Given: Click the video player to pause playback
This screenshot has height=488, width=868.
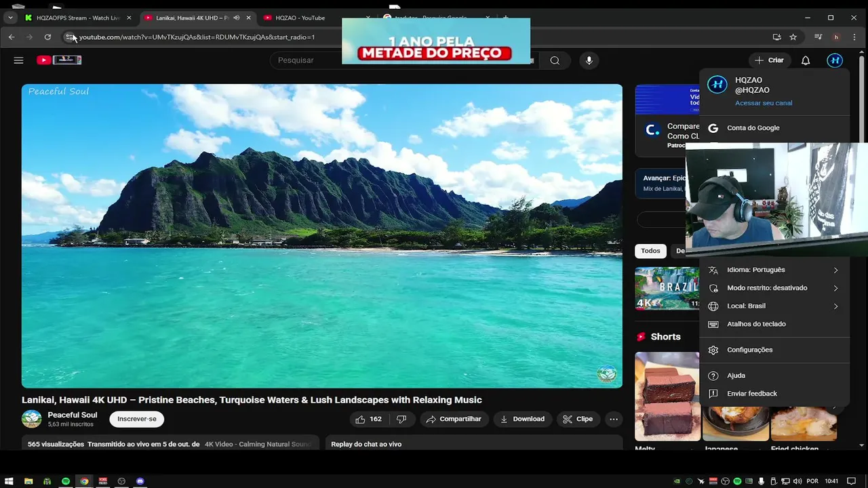Looking at the screenshot, I should 321,236.
